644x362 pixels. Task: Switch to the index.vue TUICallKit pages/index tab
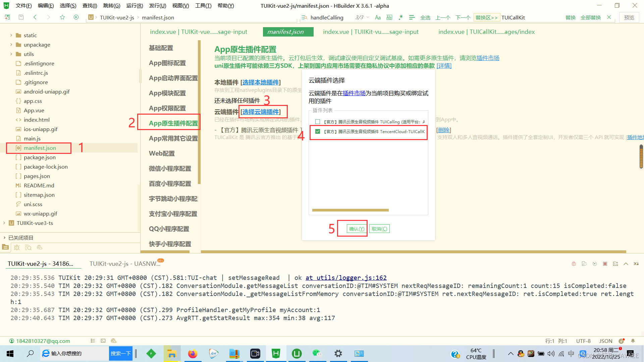(x=486, y=32)
